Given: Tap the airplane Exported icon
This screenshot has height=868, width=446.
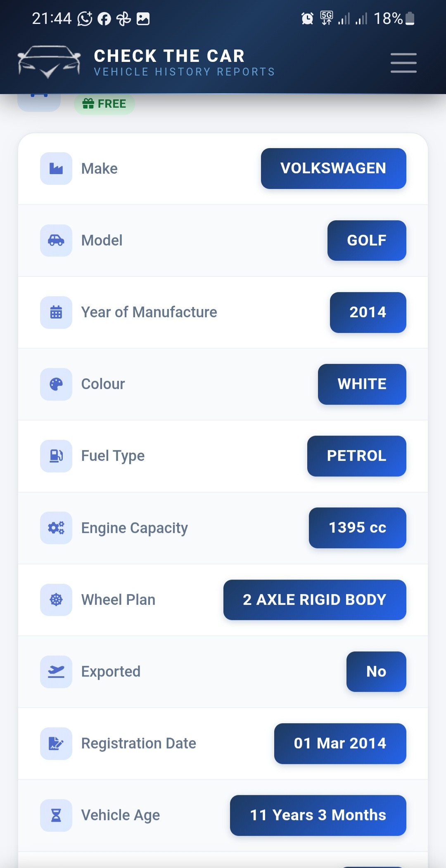Looking at the screenshot, I should point(56,672).
